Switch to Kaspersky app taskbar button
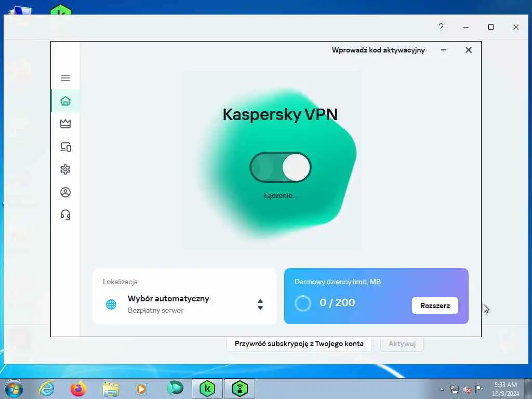532x399 pixels. [207, 389]
